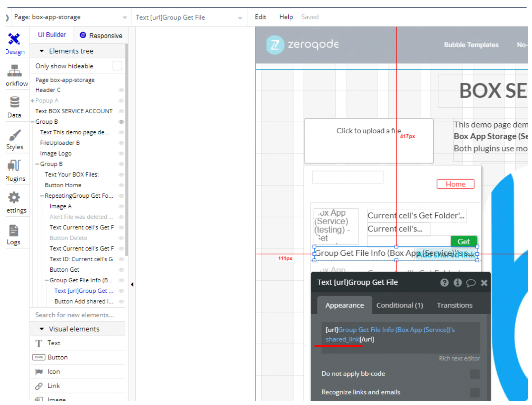Collapse nested Group B in elements tree
The width and height of the screenshot is (532, 405).
[37, 164]
